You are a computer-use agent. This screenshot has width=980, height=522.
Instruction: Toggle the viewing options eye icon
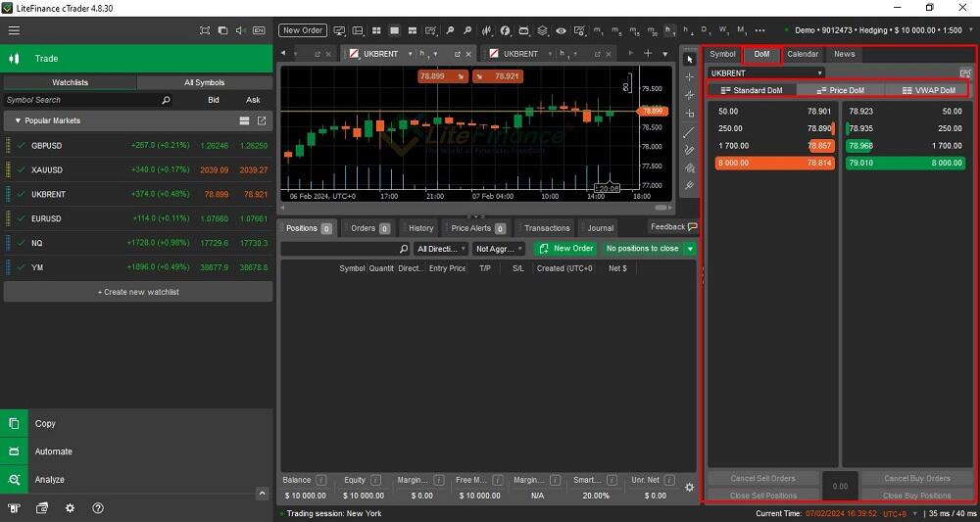click(x=561, y=30)
